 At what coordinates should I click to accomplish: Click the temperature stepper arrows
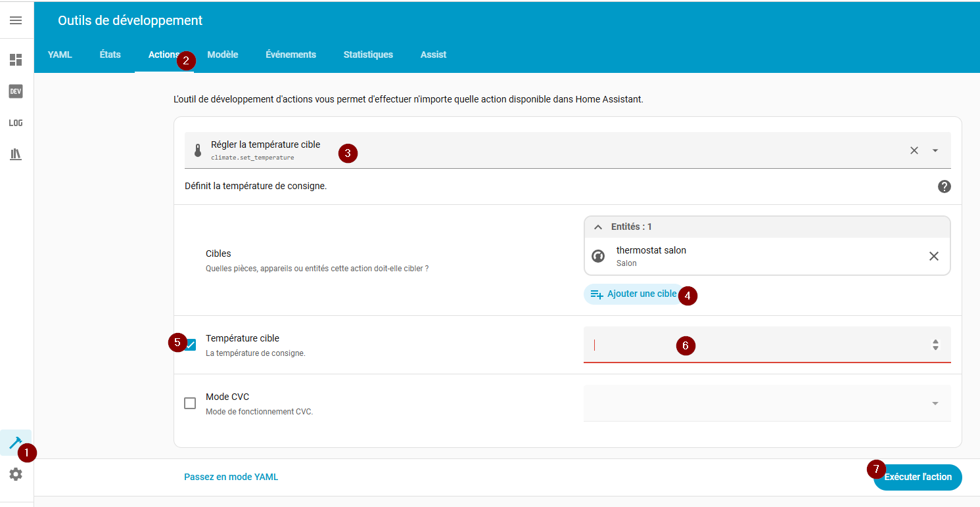point(935,345)
